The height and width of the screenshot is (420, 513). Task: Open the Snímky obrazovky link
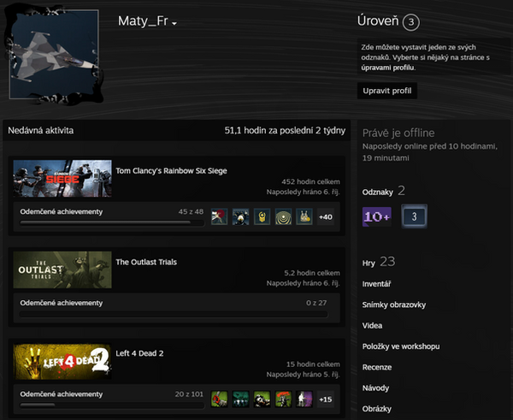[394, 305]
